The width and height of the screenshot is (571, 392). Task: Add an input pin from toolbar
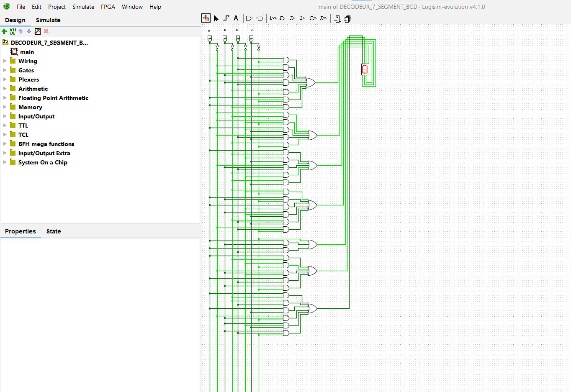click(249, 18)
